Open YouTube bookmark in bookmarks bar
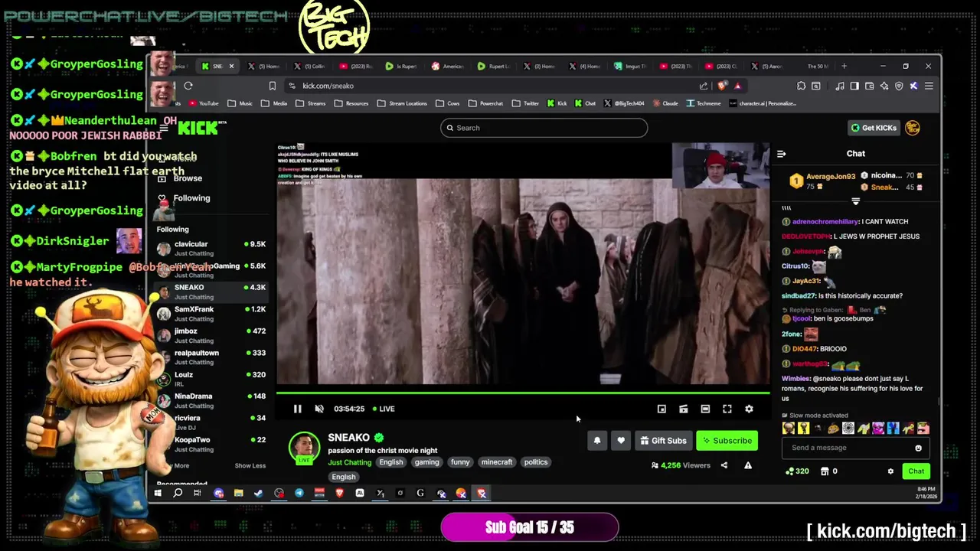The height and width of the screenshot is (551, 980). [204, 103]
